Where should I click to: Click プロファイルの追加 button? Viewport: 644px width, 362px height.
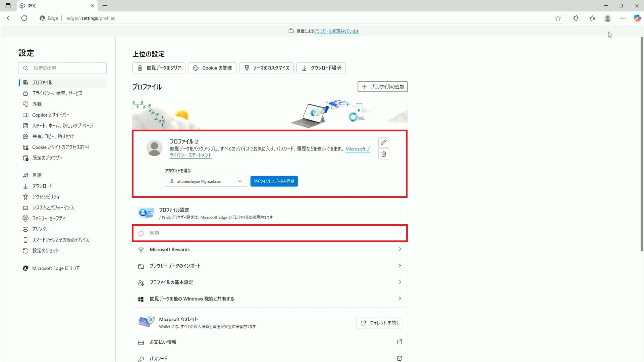[x=382, y=87]
